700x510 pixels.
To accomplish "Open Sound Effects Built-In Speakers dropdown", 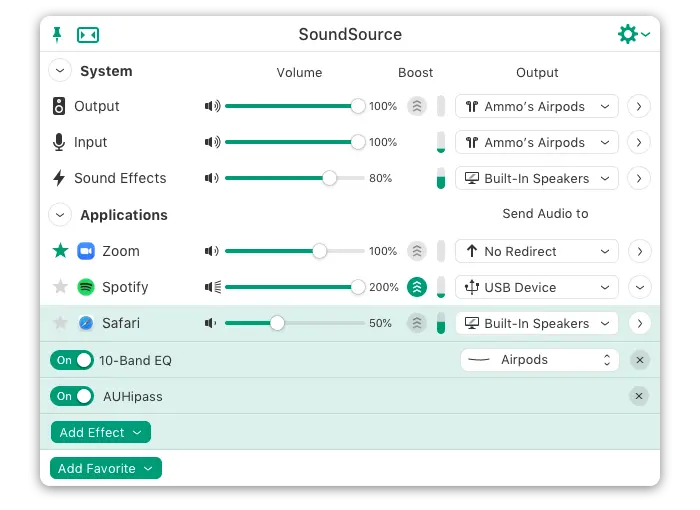I will pos(537,178).
